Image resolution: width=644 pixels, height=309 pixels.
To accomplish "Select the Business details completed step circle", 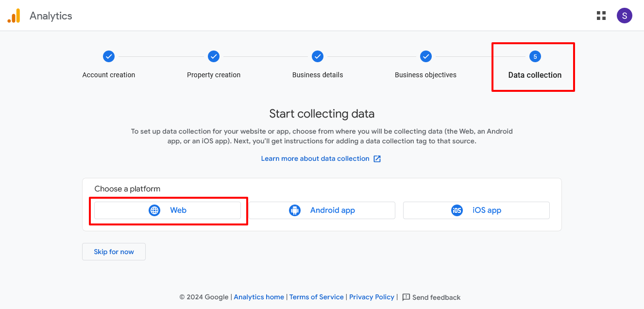I will [317, 56].
